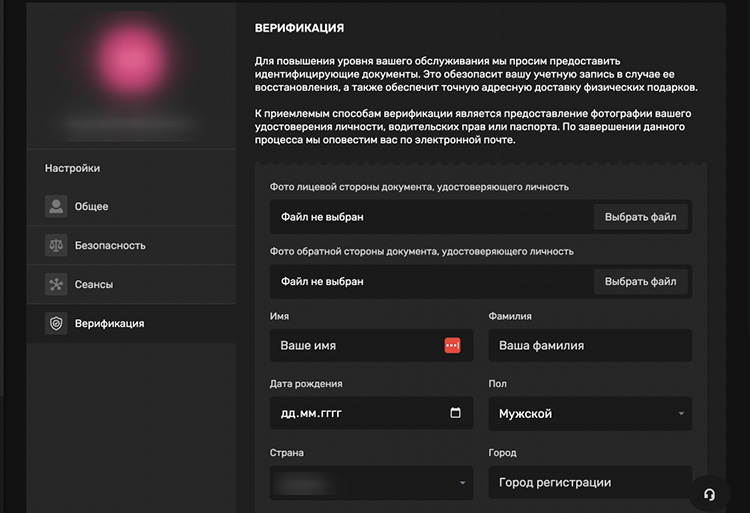Open the Сеансы settings section
750x513 pixels.
tap(131, 284)
